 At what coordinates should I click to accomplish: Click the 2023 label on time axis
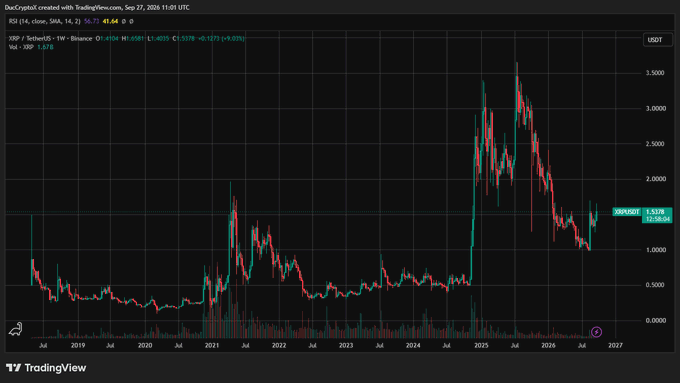click(x=346, y=345)
